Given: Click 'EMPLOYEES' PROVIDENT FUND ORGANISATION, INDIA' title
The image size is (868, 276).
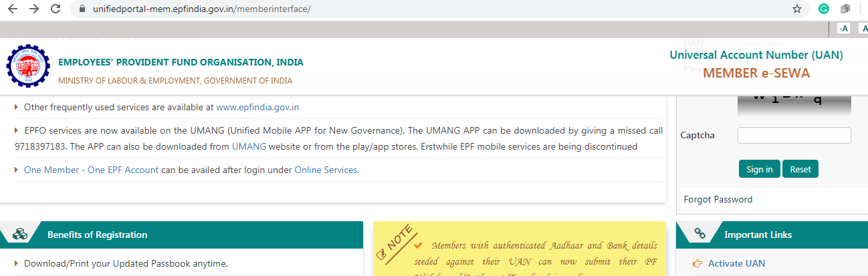Looking at the screenshot, I should (x=181, y=62).
